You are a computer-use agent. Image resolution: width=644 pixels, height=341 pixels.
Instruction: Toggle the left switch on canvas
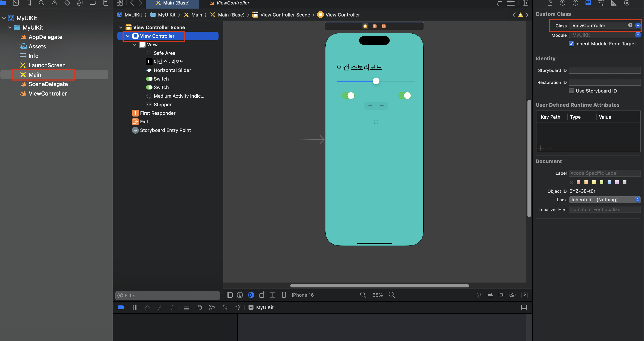pos(348,96)
